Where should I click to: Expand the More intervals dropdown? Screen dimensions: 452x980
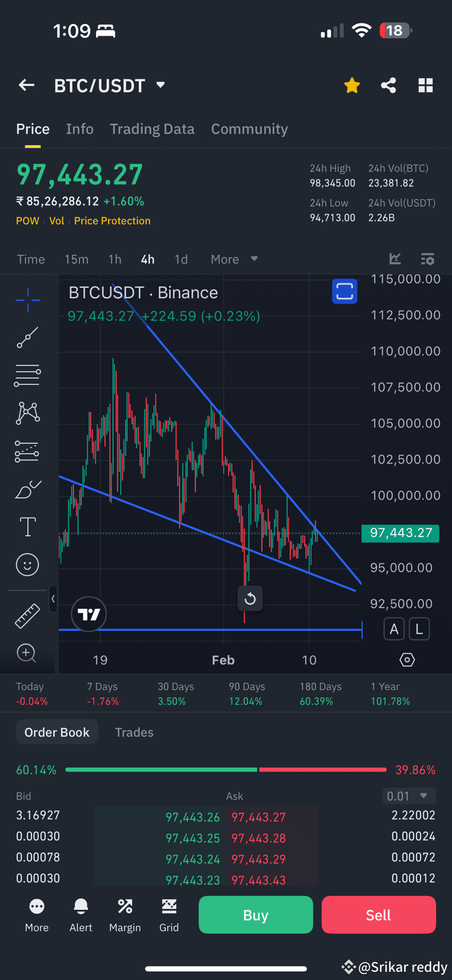[234, 259]
